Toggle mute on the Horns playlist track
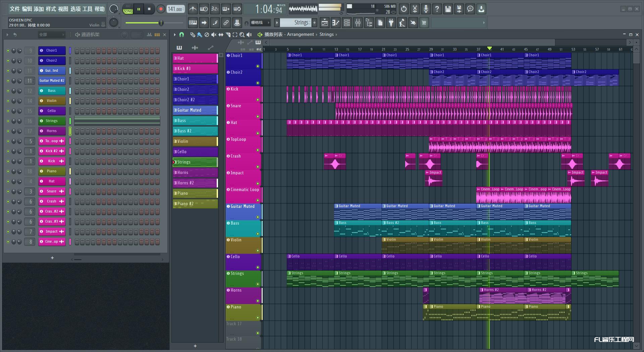 [258, 301]
